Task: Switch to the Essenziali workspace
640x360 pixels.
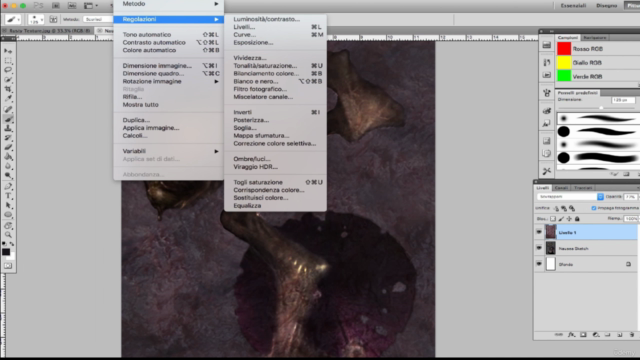Action: [573, 5]
